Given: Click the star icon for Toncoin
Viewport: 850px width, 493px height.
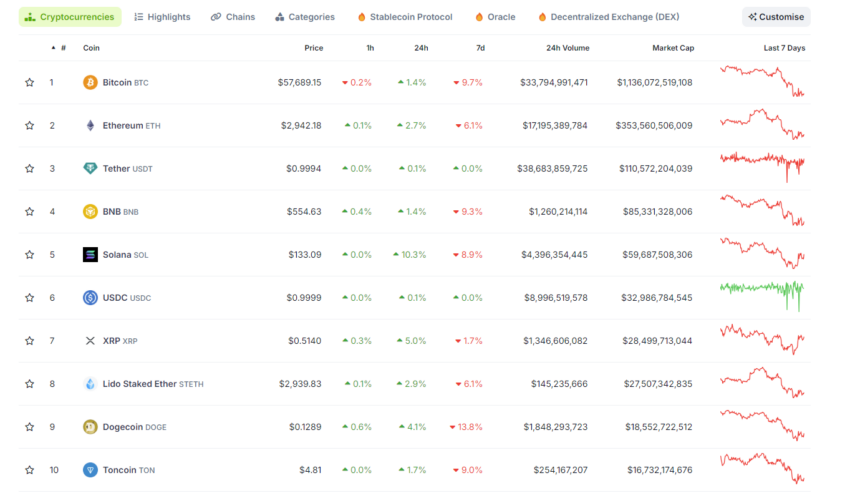Looking at the screenshot, I should (29, 470).
